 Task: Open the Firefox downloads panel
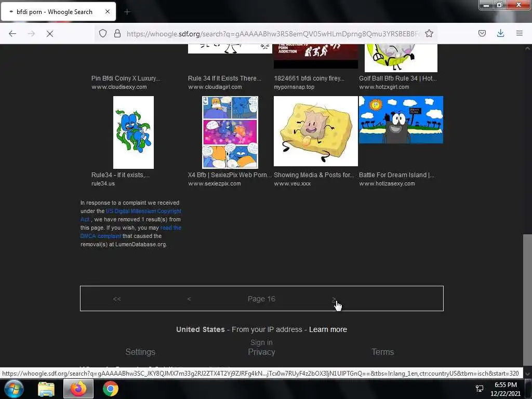tap(500, 33)
